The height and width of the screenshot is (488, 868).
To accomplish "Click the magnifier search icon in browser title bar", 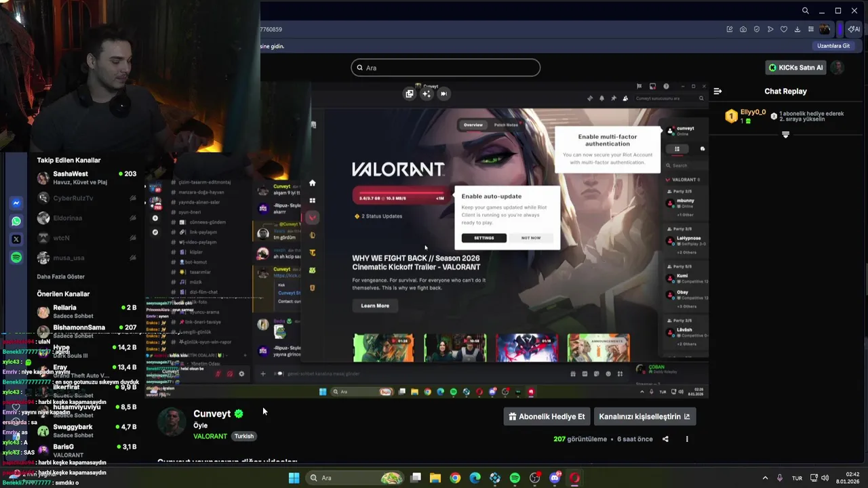I will point(805,11).
